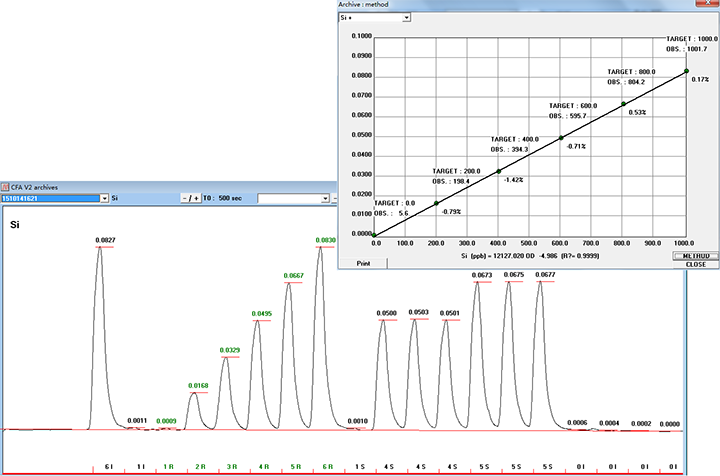The image size is (720, 476).
Task: Open the Si channel dropdown in method window
Action: [406, 18]
